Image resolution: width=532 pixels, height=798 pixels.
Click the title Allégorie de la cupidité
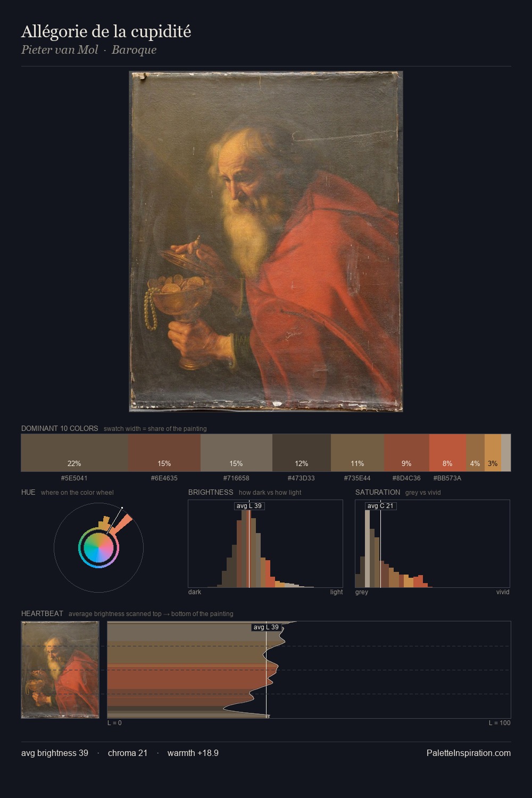coord(106,32)
